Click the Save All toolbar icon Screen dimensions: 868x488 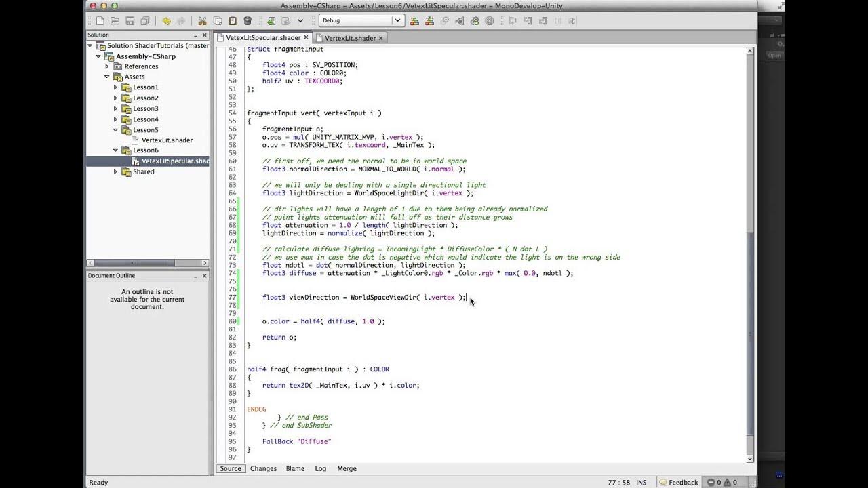coord(144,21)
